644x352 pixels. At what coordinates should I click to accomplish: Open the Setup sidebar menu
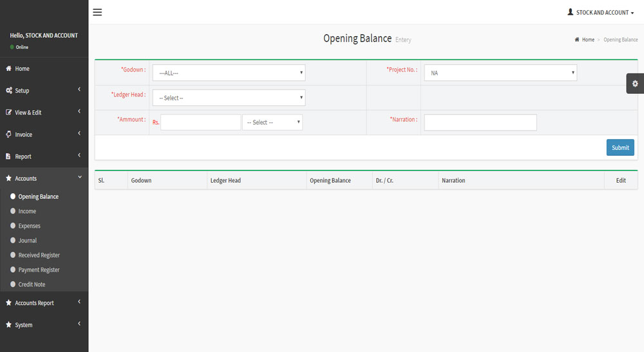point(44,90)
